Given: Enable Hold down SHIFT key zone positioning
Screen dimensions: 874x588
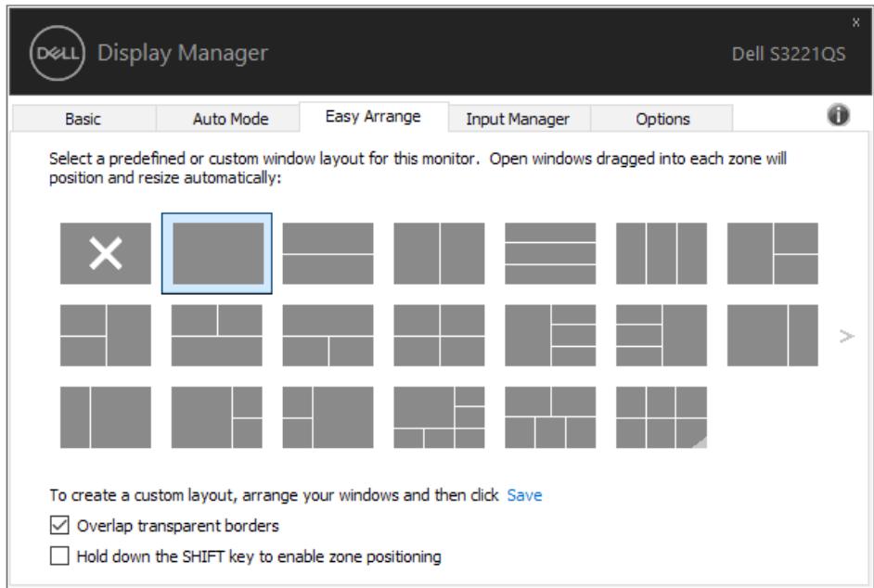Looking at the screenshot, I should click(59, 556).
